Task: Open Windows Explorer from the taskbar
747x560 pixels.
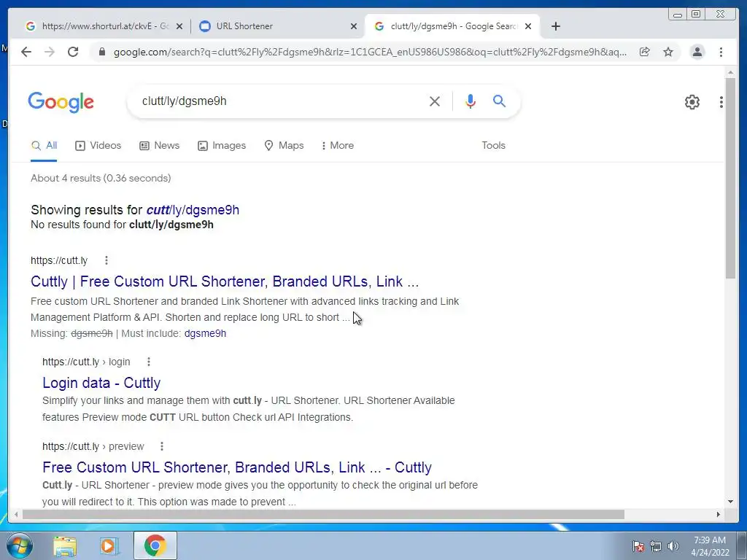Action: [x=65, y=546]
